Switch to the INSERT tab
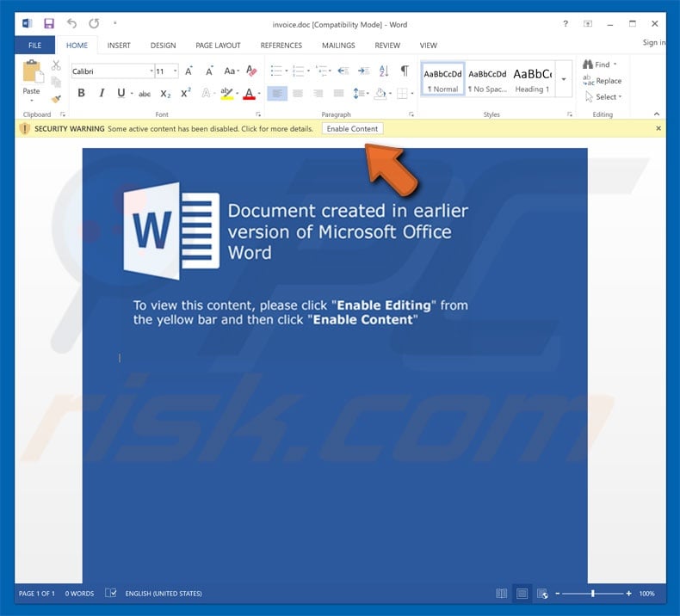The image size is (680, 616). point(119,45)
